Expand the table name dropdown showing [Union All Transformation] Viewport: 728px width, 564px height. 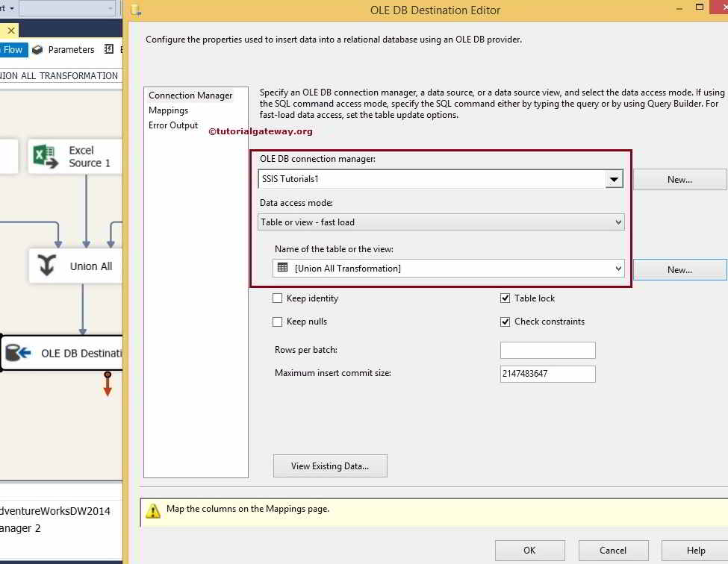tap(617, 268)
